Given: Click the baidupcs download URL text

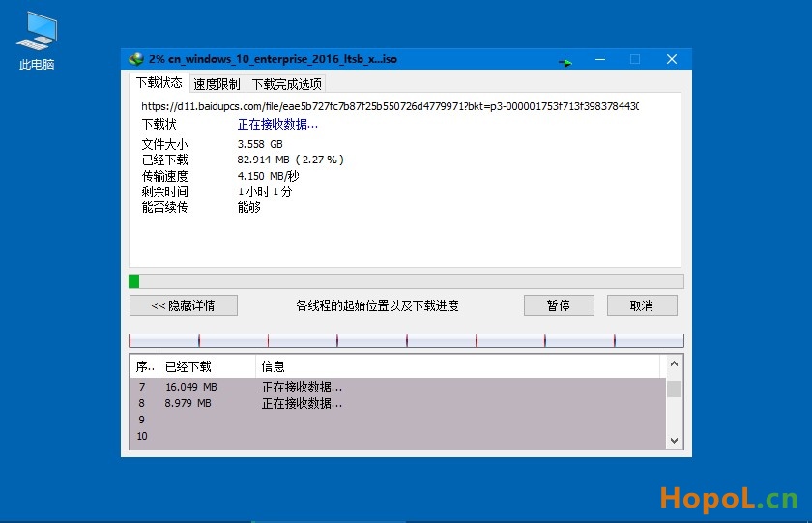Looking at the screenshot, I should coord(390,106).
